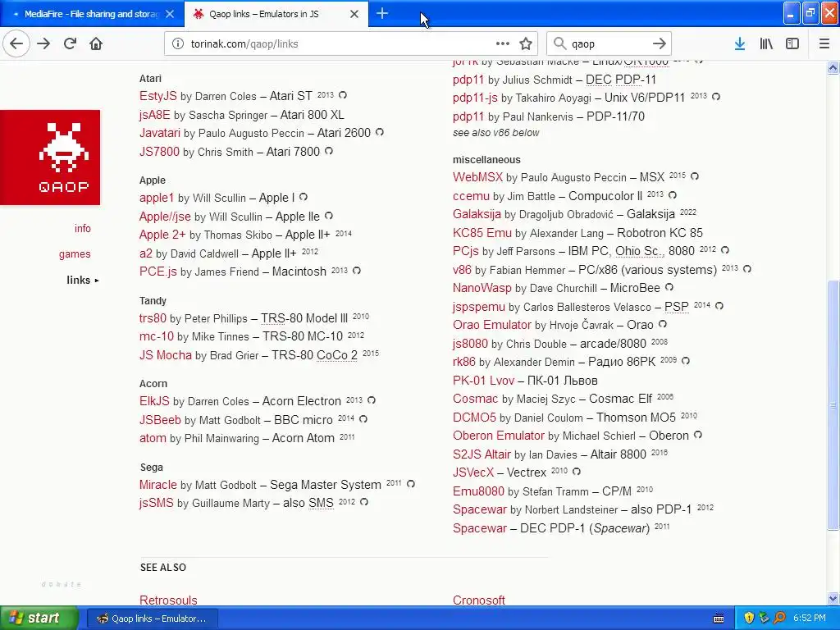840x630 pixels.
Task: Open the info page in sidebar
Action: [83, 228]
